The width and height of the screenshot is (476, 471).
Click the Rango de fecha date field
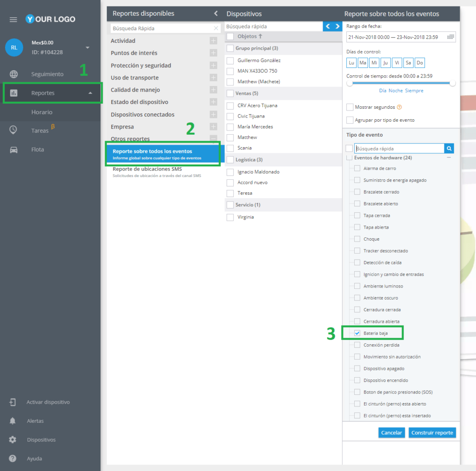[x=401, y=37]
